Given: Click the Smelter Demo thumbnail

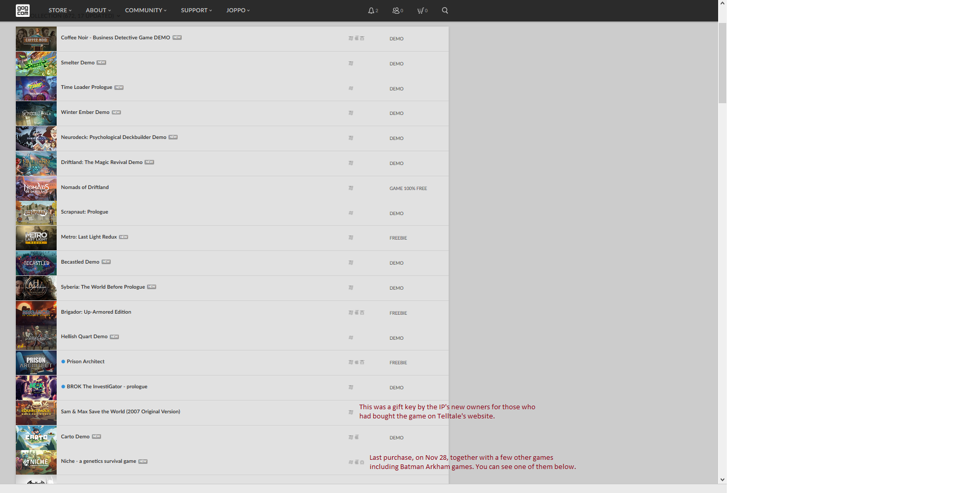Looking at the screenshot, I should pyautogui.click(x=36, y=64).
